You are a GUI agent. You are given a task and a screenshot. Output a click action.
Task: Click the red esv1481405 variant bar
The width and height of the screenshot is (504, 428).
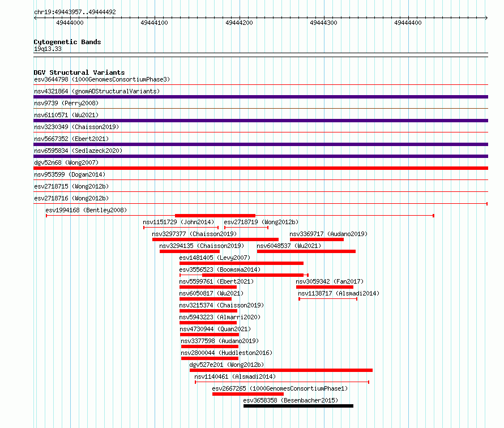point(241,263)
